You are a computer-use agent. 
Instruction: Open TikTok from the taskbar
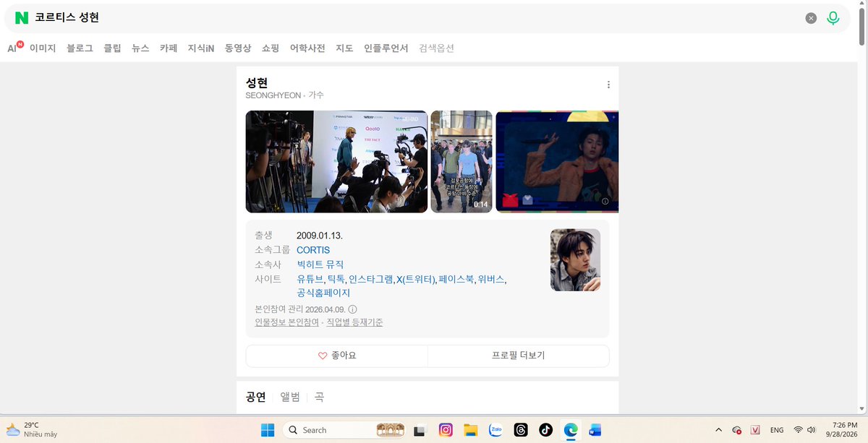coord(545,430)
